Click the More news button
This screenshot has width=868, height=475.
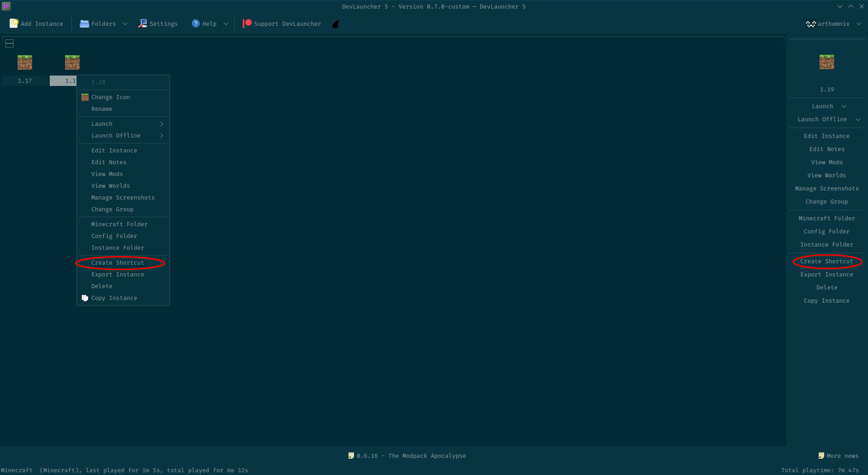point(839,456)
